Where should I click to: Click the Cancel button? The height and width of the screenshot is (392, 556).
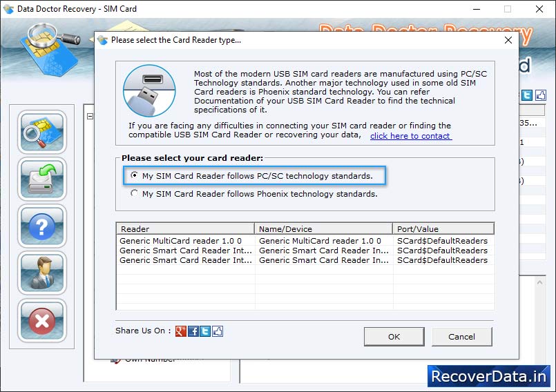[461, 336]
